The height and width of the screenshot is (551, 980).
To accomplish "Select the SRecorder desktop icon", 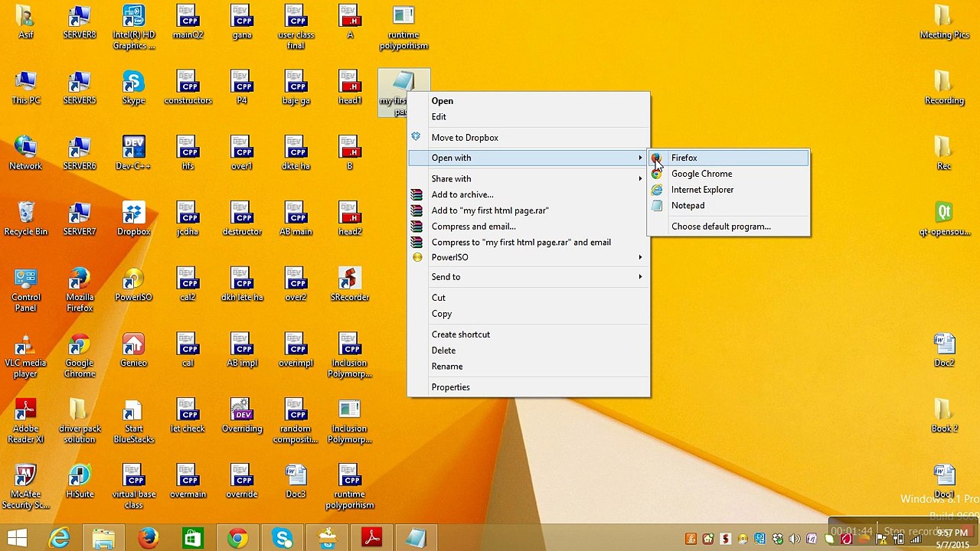I will 350,285.
